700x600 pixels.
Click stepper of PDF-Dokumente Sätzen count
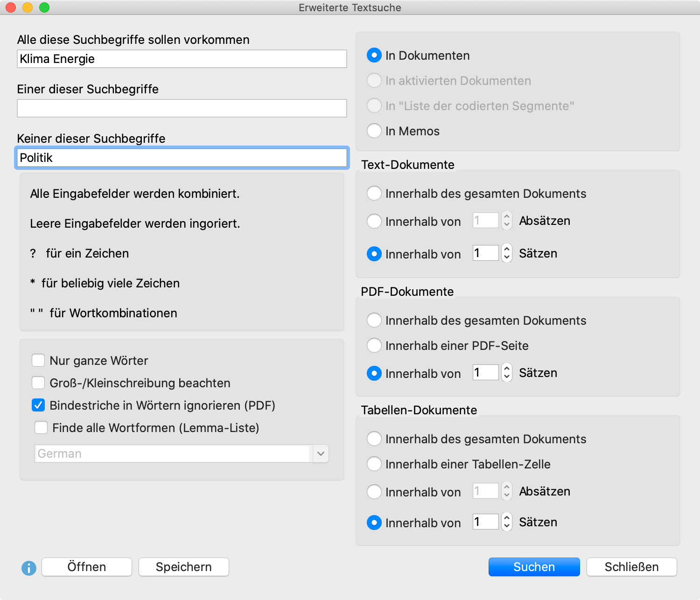(507, 373)
